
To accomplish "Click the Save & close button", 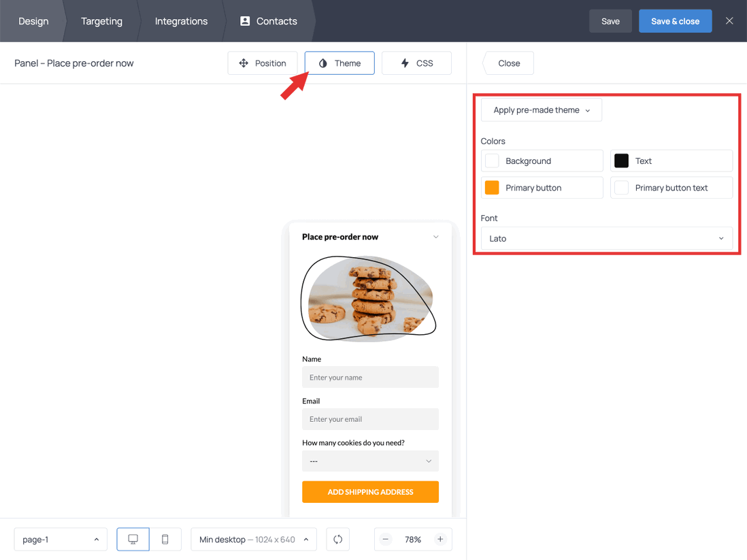I will tap(675, 21).
